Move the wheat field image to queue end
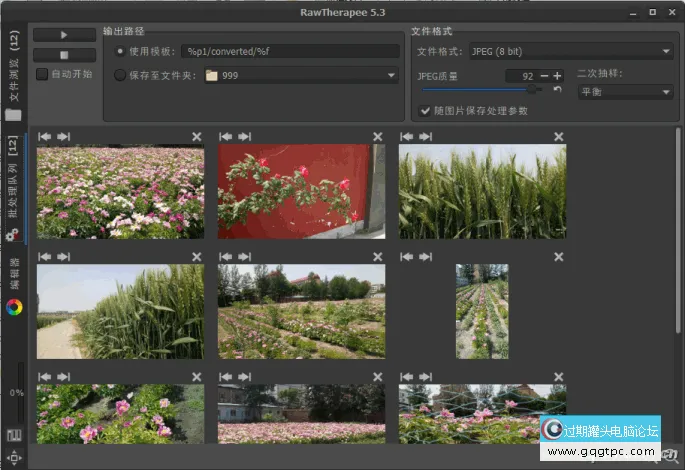Image resolution: width=685 pixels, height=470 pixels. pos(425,137)
